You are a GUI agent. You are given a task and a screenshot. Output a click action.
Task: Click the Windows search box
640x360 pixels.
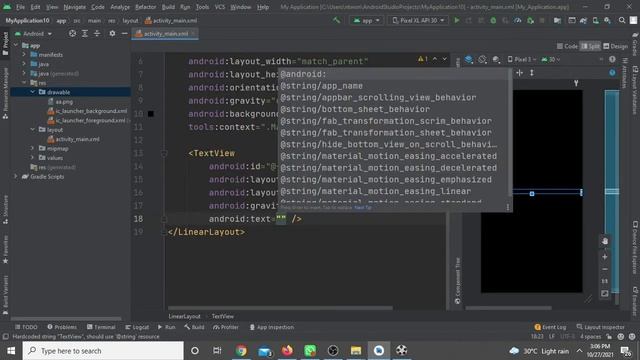click(x=103, y=351)
